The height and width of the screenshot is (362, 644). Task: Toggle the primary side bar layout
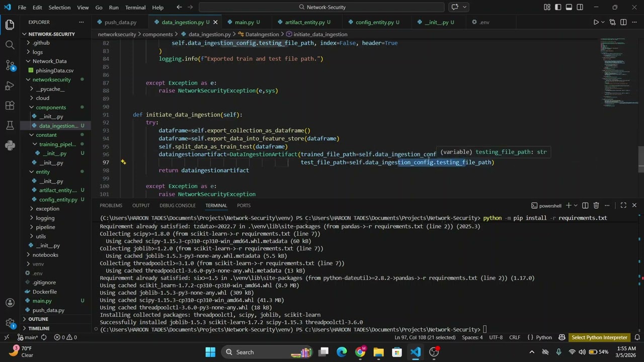pos(558,7)
